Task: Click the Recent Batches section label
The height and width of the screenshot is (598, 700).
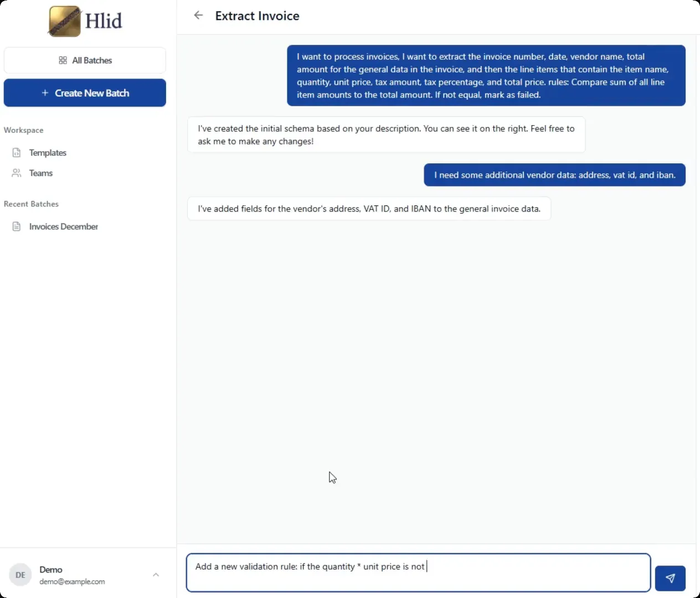Action: [31, 204]
